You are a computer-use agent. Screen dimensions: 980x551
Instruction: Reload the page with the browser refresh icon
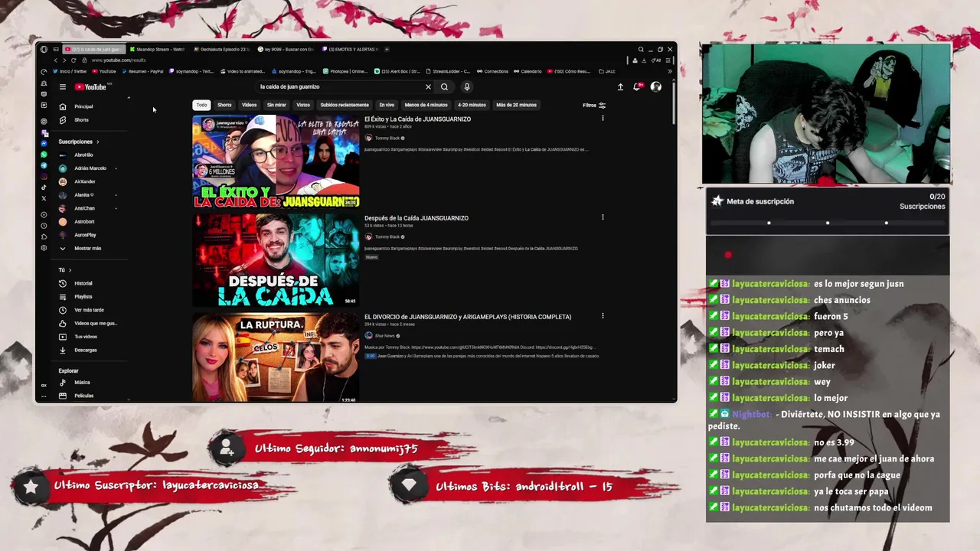click(x=73, y=60)
